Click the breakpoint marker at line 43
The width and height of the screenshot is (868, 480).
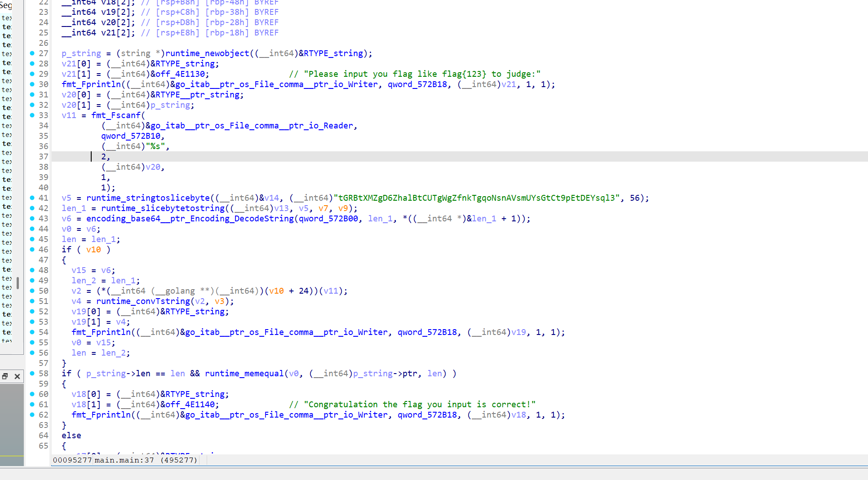[32, 219]
